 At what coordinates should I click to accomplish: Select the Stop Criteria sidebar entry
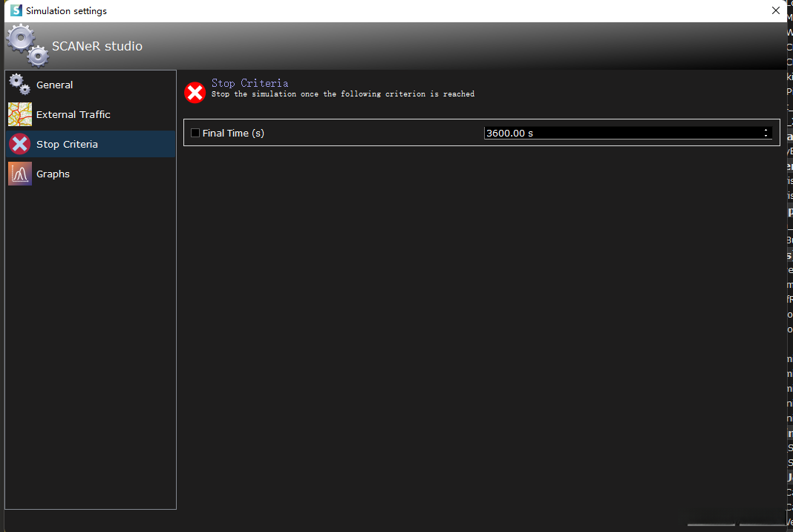[x=91, y=144]
